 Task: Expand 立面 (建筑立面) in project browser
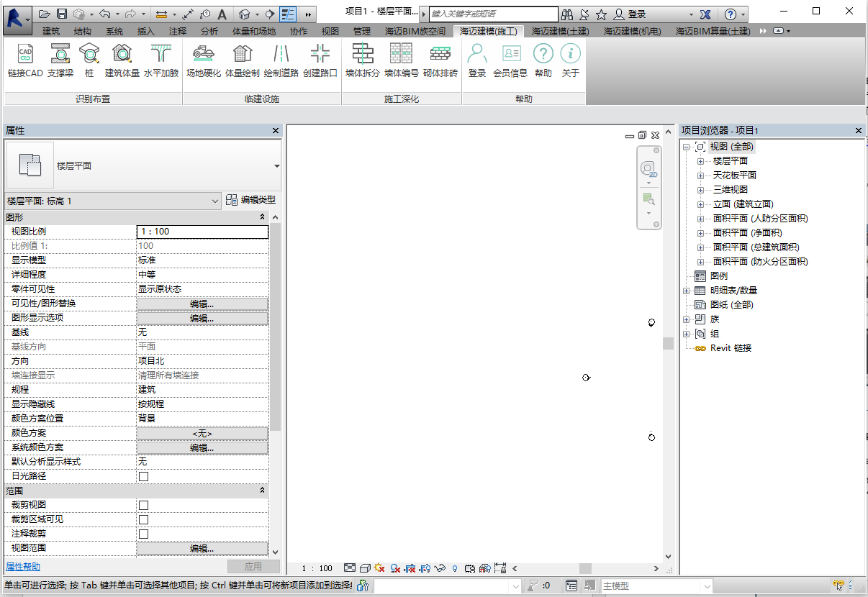(700, 204)
